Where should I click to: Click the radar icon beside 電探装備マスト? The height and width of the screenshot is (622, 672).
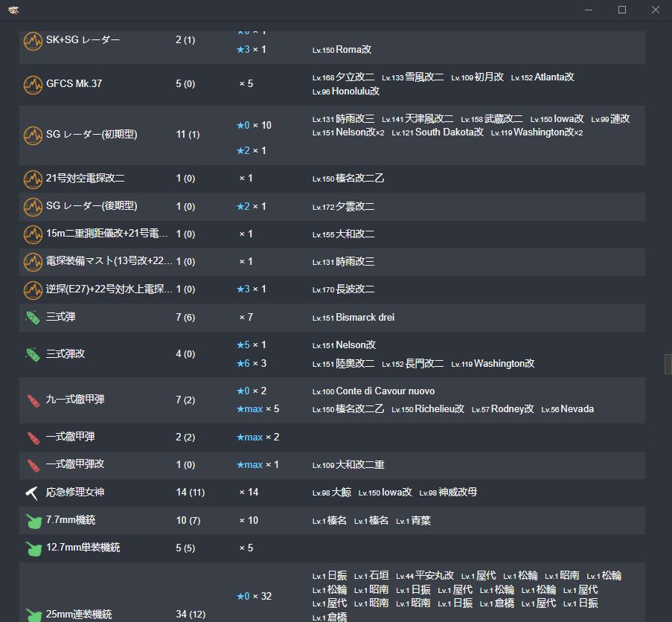point(33,262)
